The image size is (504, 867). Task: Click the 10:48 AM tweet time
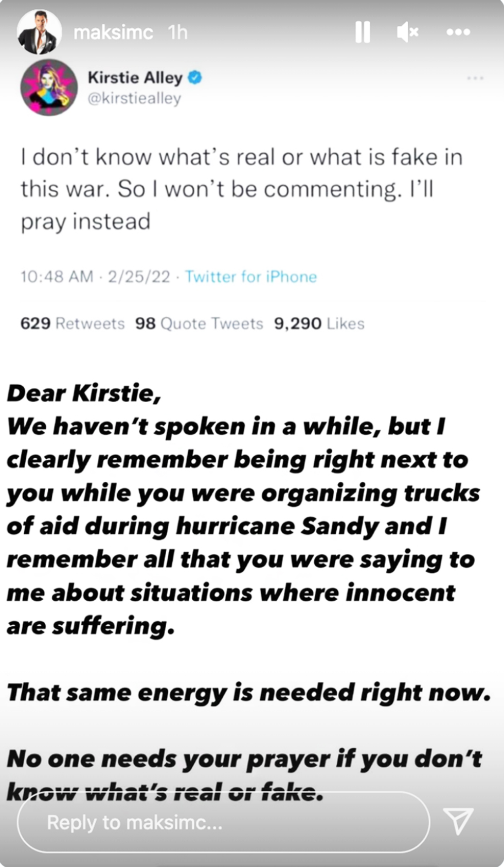57,277
